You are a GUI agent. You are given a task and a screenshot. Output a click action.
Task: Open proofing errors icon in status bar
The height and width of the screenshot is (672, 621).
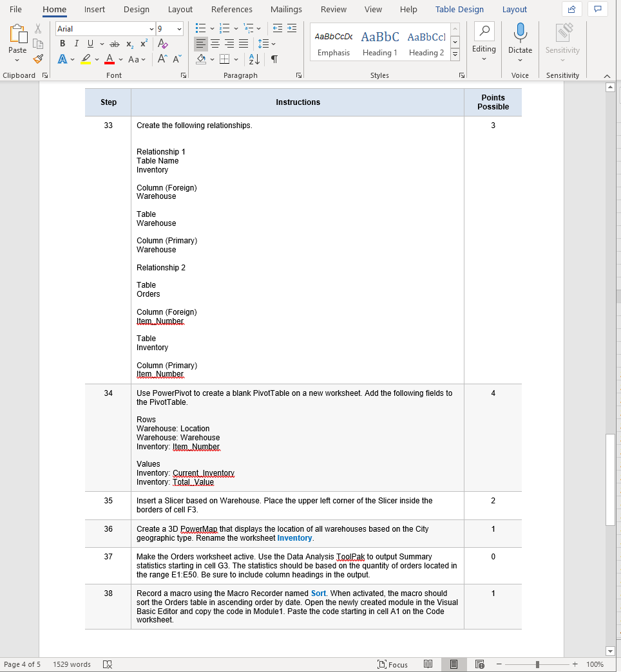coord(108,664)
